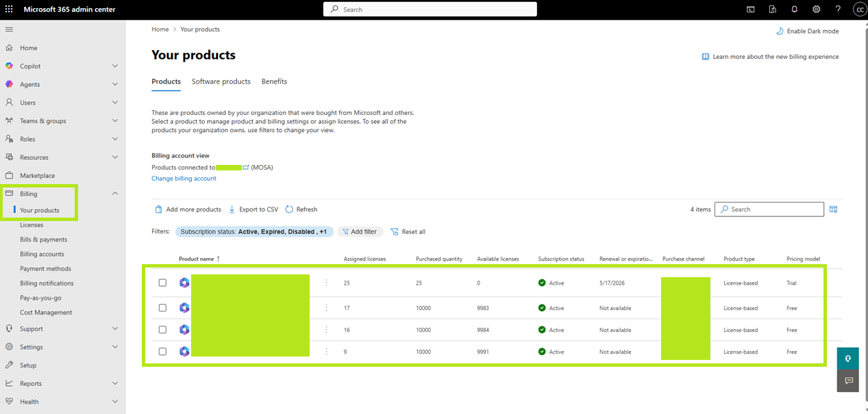Expand the Copilot sidebar section
Viewport: 868px width, 414px height.
click(115, 66)
